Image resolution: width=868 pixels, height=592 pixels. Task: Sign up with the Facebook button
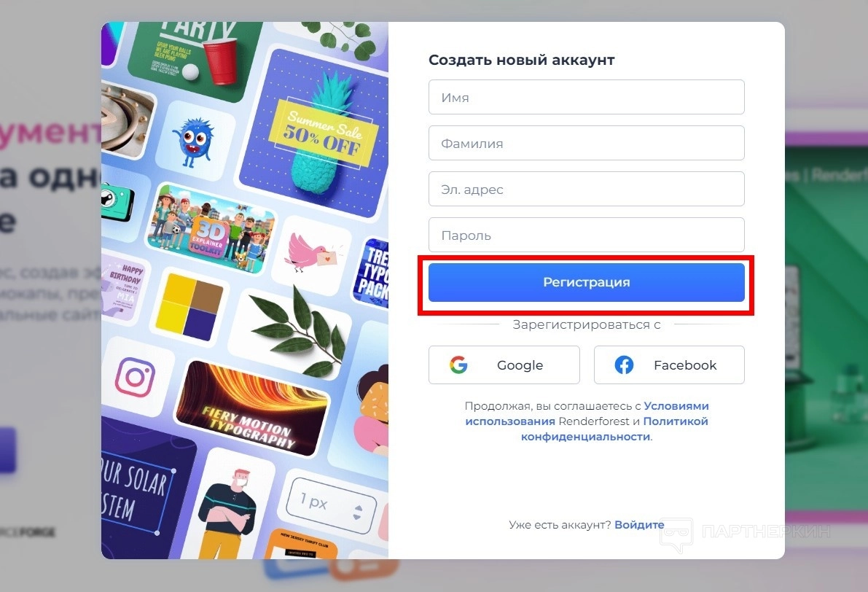[669, 365]
